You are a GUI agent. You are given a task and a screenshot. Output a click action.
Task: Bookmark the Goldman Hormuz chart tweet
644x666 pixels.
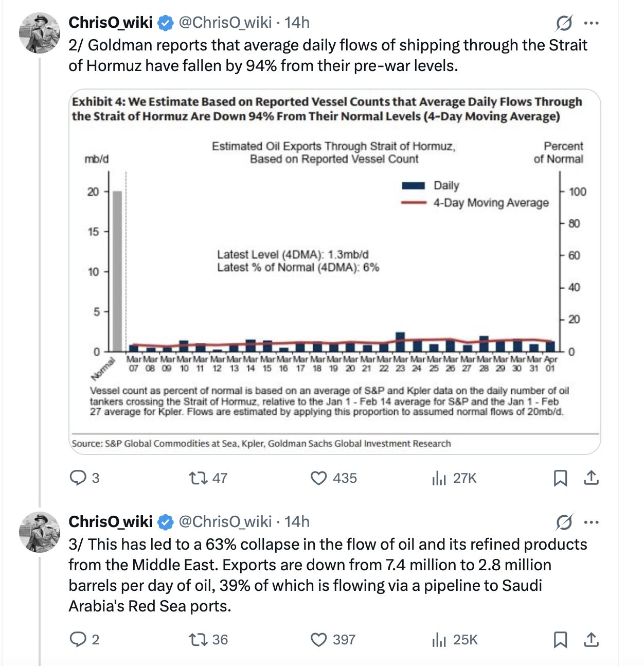point(560,478)
